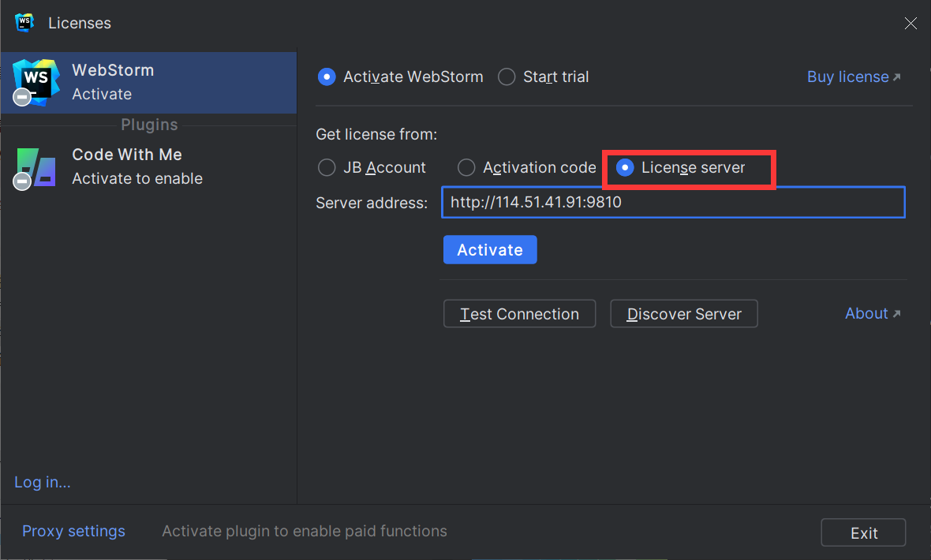This screenshot has height=560, width=931.
Task: Click the external arrow beside Buy license
Action: click(896, 77)
